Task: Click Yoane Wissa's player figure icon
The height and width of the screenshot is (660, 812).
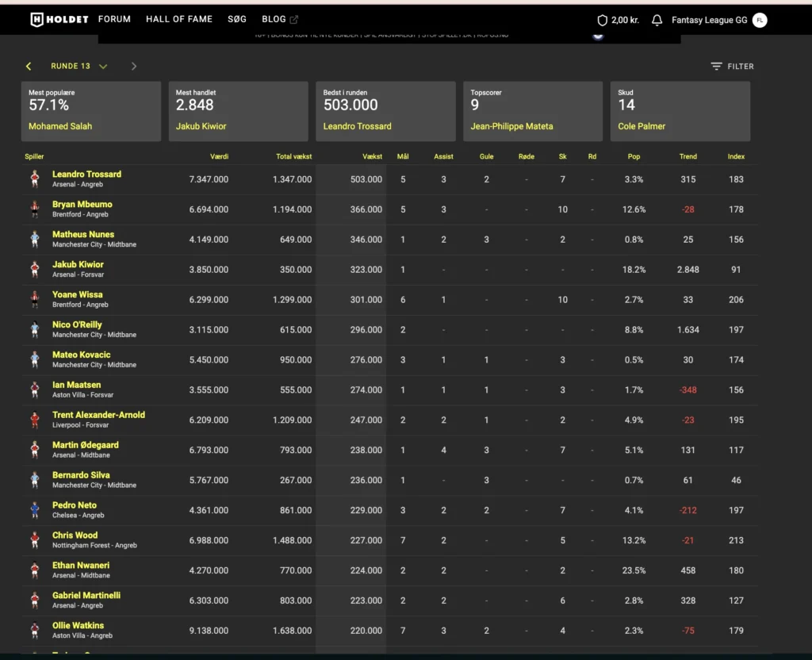Action: (35, 299)
